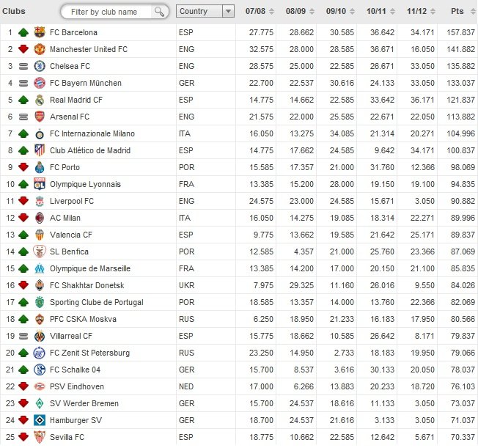
Task: Click the Valencia CF crest icon
Action: click(40, 235)
